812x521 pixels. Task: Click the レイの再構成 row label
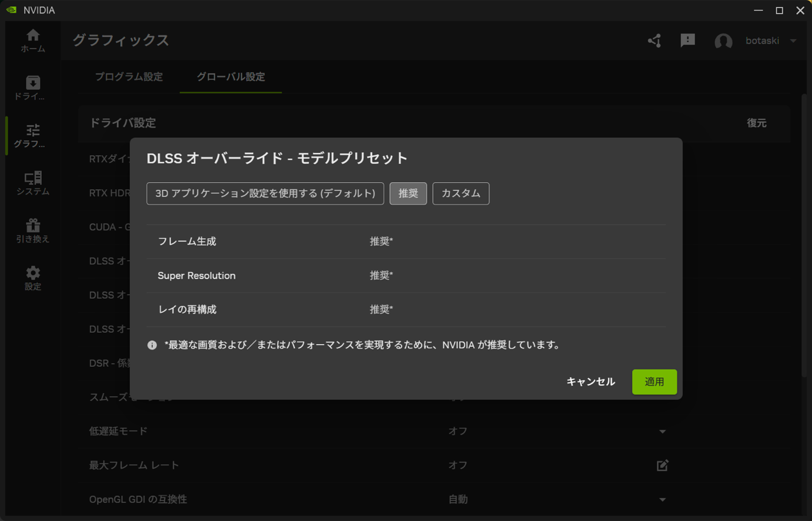point(187,310)
